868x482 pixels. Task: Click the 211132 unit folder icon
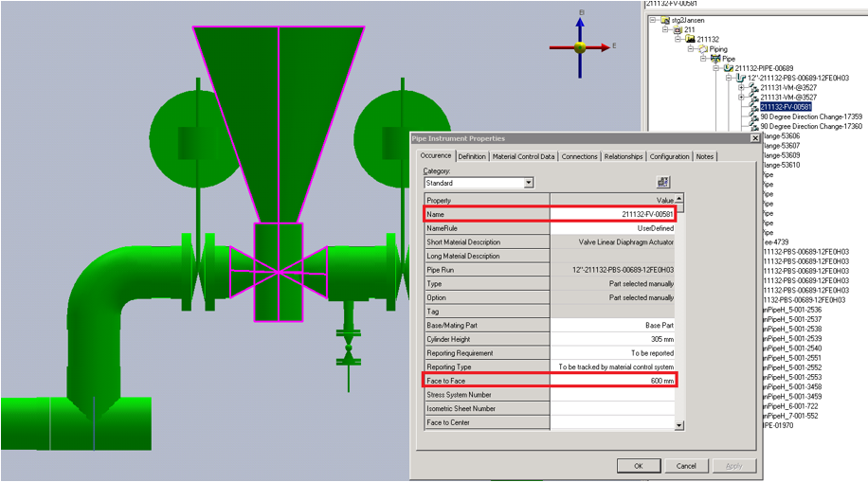pyautogui.click(x=691, y=39)
